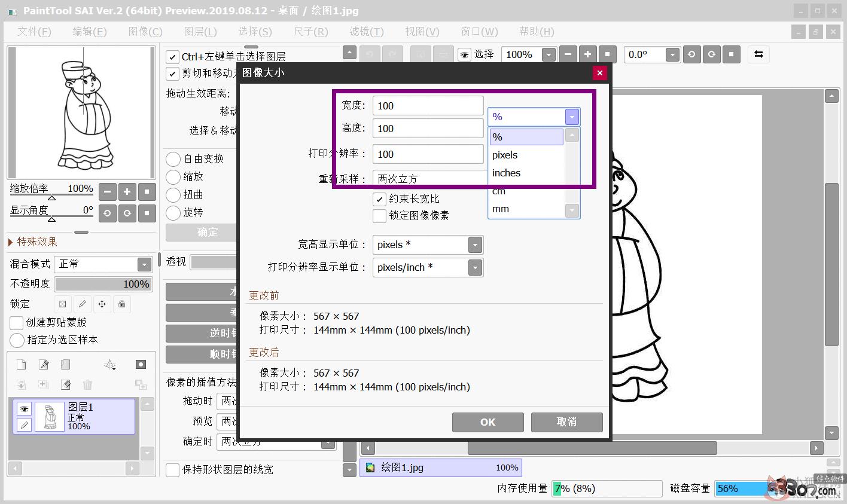
Task: Open top toolbar 0.0° rotation dropdown
Action: pyautogui.click(x=672, y=55)
